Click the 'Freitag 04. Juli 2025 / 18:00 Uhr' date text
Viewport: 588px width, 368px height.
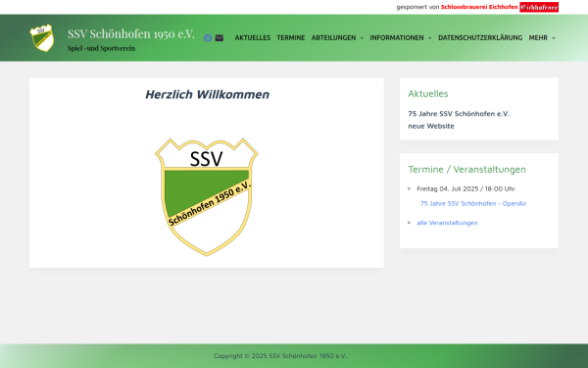(465, 188)
